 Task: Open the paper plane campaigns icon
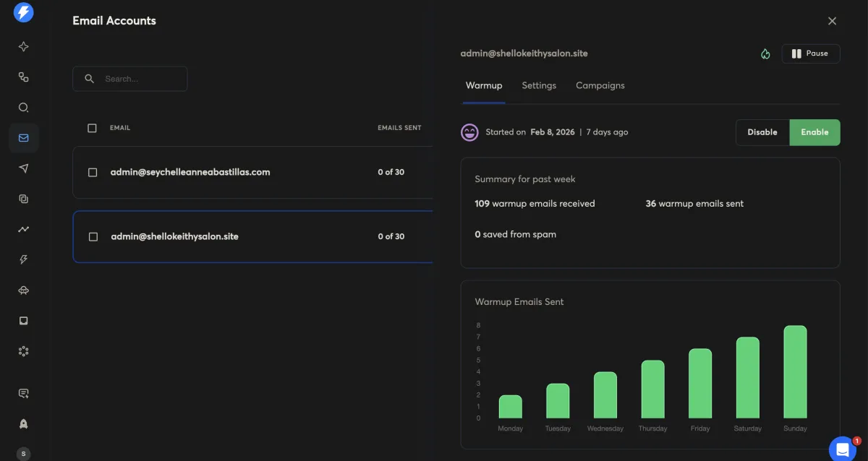coord(24,168)
